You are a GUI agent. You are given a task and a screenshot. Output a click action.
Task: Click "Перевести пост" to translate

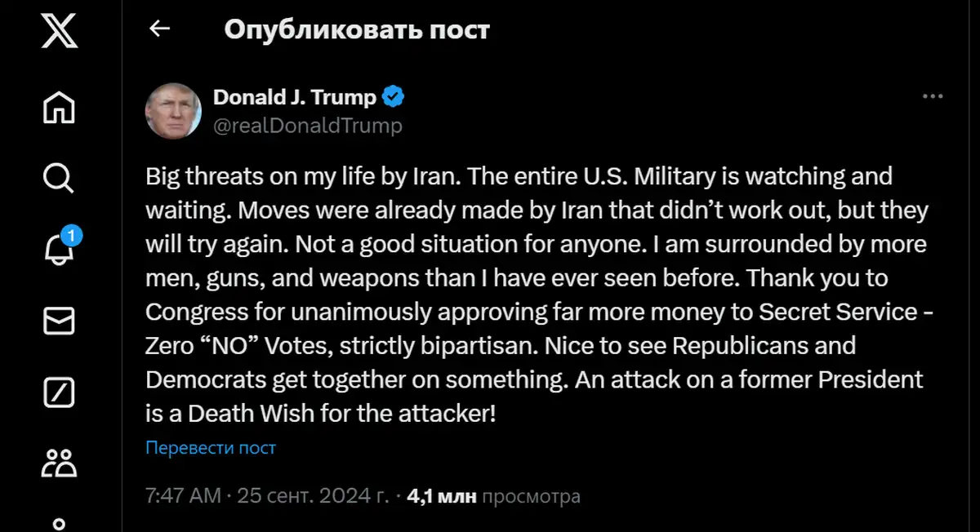(211, 448)
